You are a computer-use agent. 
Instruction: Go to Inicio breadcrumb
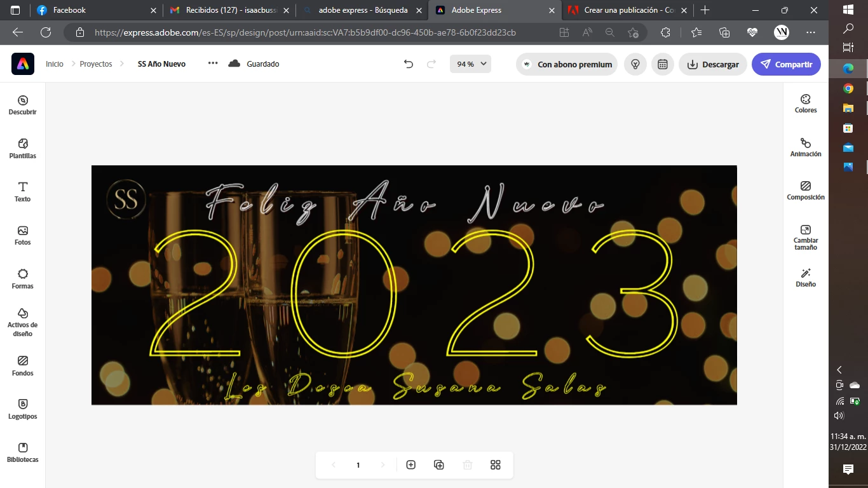click(x=55, y=64)
